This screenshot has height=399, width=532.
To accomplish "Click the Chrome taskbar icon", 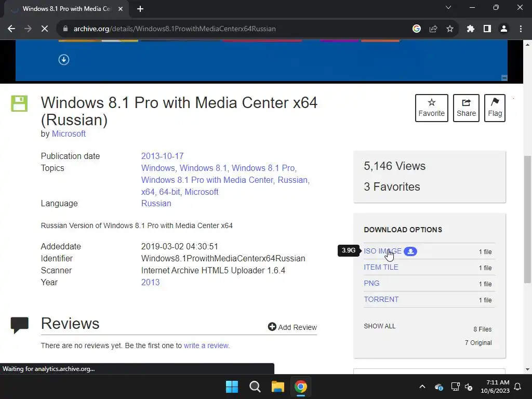I will click(x=301, y=387).
